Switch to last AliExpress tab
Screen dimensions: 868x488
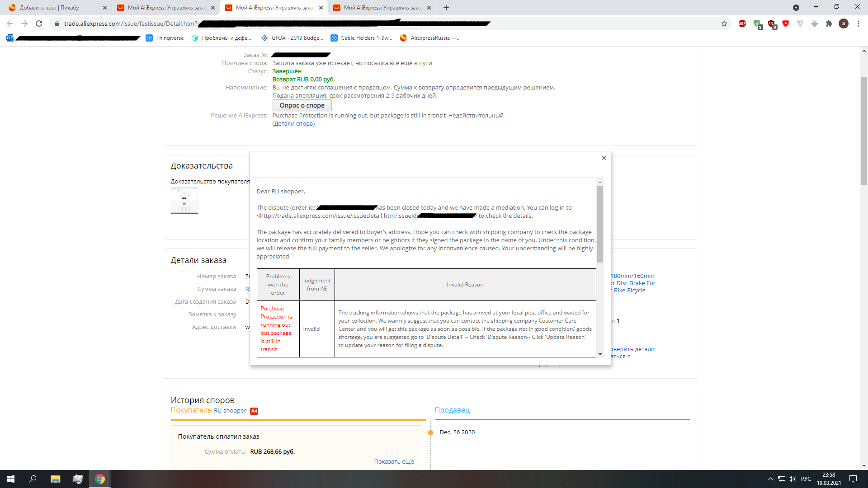click(382, 8)
